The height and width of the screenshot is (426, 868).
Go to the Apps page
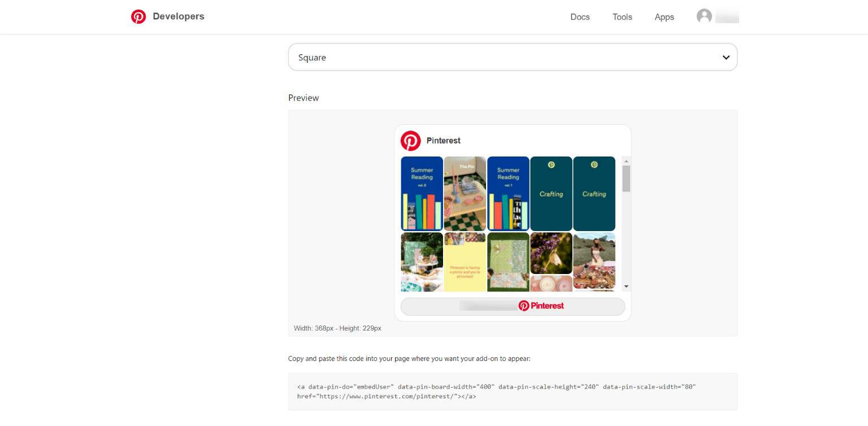coord(664,17)
